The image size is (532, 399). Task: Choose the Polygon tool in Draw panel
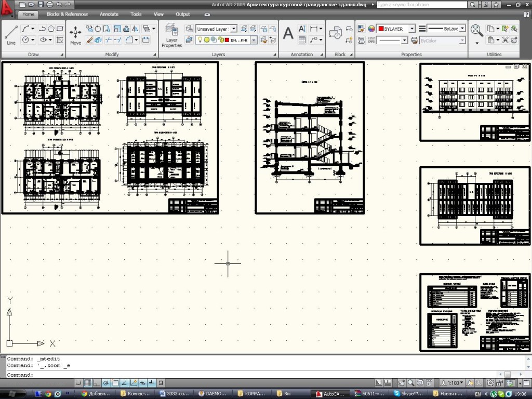tap(51, 29)
